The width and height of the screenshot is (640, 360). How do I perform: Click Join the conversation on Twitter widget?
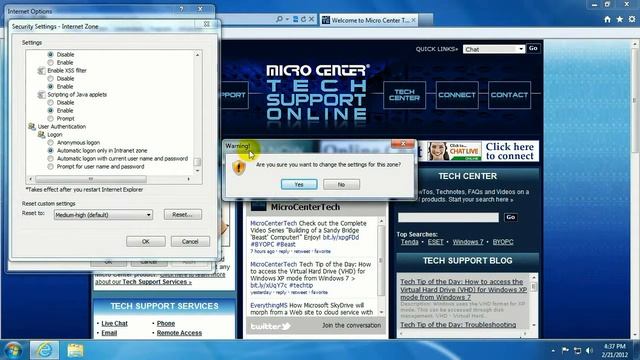351,325
